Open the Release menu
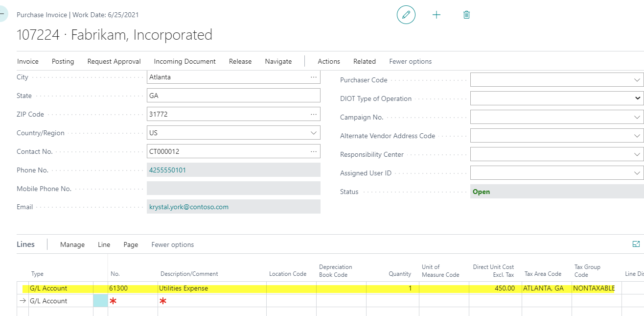 tap(240, 61)
